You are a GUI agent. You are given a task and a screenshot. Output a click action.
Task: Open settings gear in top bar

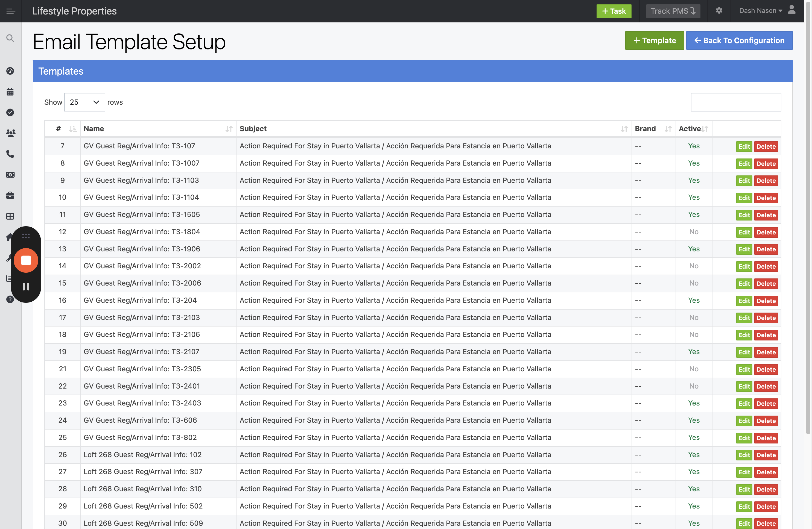coord(719,11)
